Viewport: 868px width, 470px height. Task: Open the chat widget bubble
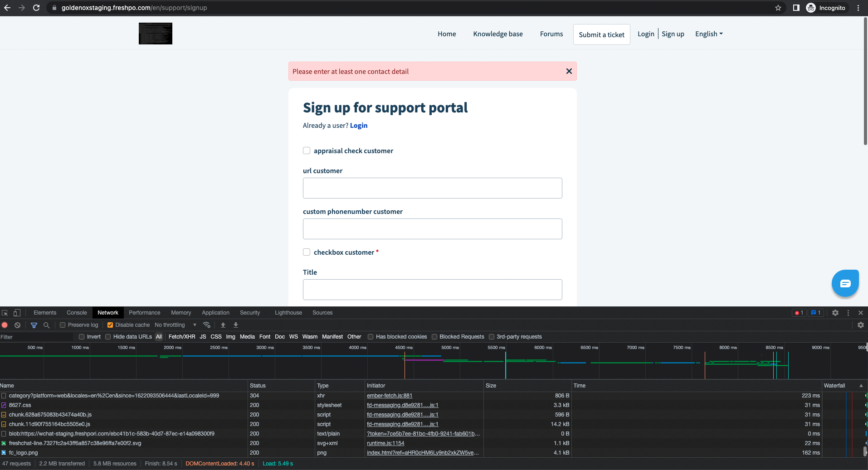point(845,283)
